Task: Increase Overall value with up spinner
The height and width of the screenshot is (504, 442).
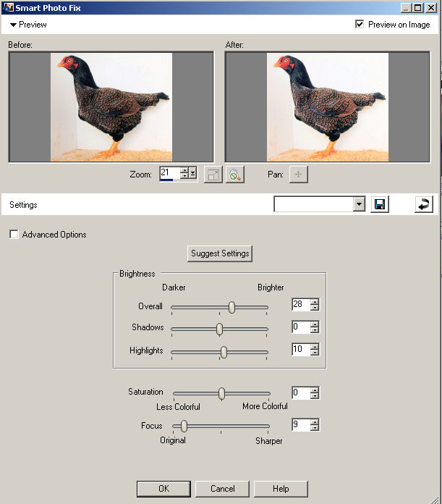Action: [x=315, y=301]
